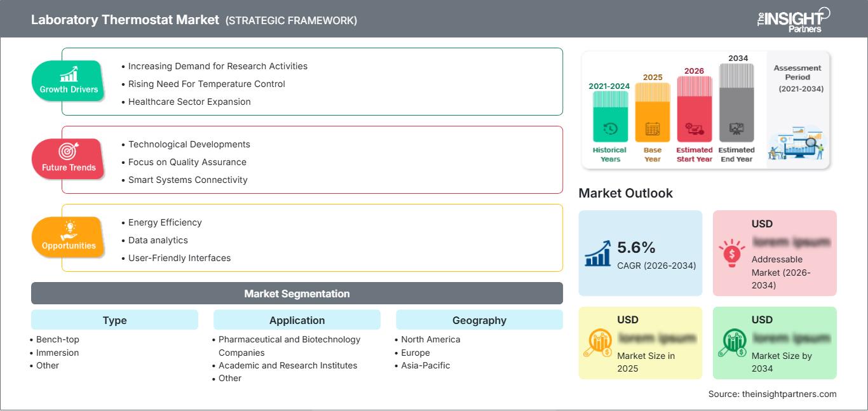
Task: Select the Type segmentation header
Action: (x=114, y=320)
